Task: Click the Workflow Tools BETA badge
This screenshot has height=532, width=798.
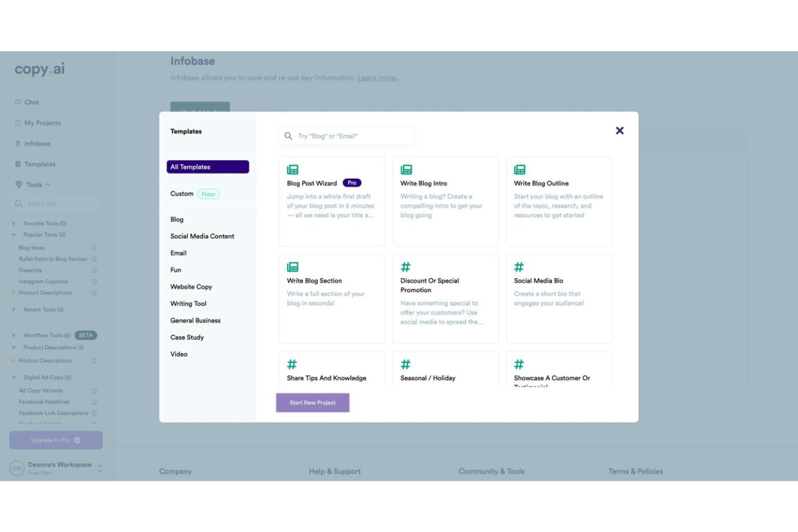Action: click(85, 335)
